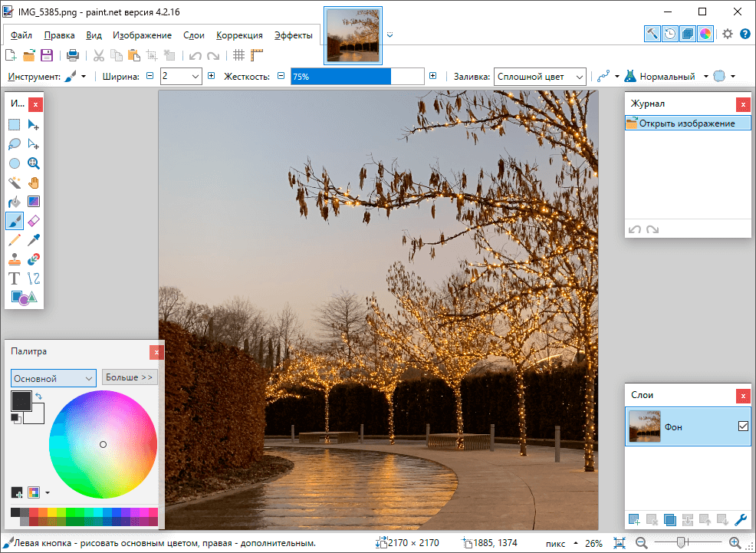This screenshot has width=756, height=553.
Task: Select the Text tool
Action: 15,278
